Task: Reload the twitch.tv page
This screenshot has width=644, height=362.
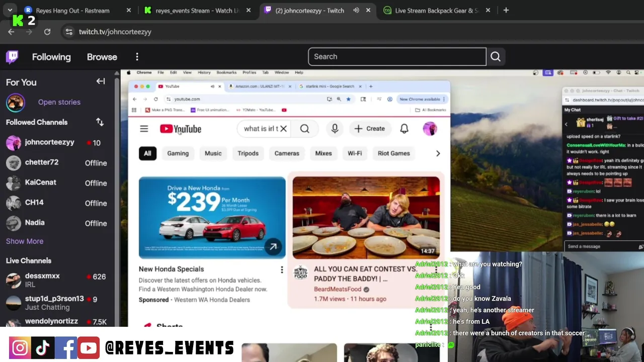Action: pos(47,32)
